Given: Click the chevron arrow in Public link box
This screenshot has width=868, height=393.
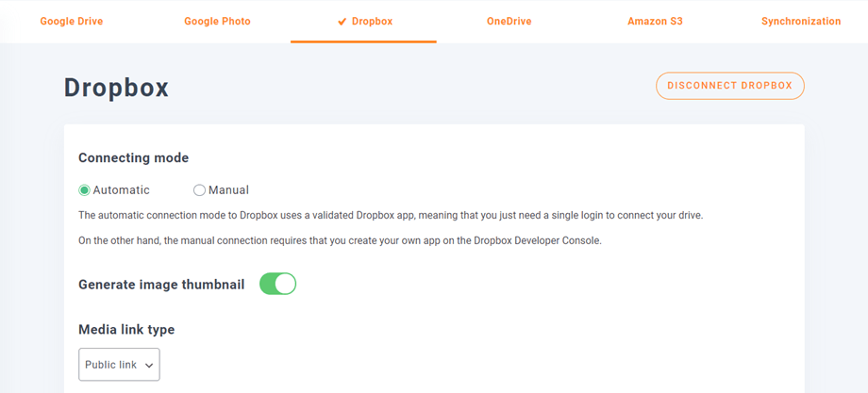Looking at the screenshot, I should pos(149,366).
